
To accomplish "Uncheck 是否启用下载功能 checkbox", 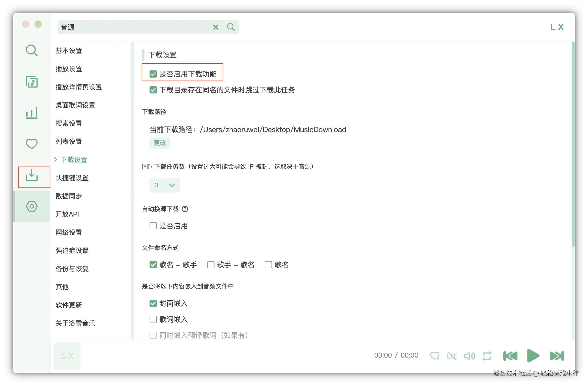I will pyautogui.click(x=153, y=74).
